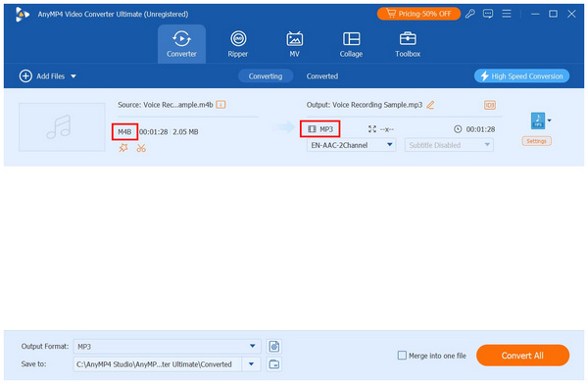View source file info icon

click(220, 105)
